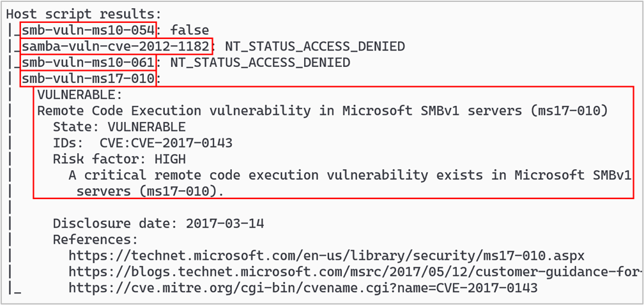Click the "References:" label
This screenshot has width=644, height=305.
tap(95, 240)
